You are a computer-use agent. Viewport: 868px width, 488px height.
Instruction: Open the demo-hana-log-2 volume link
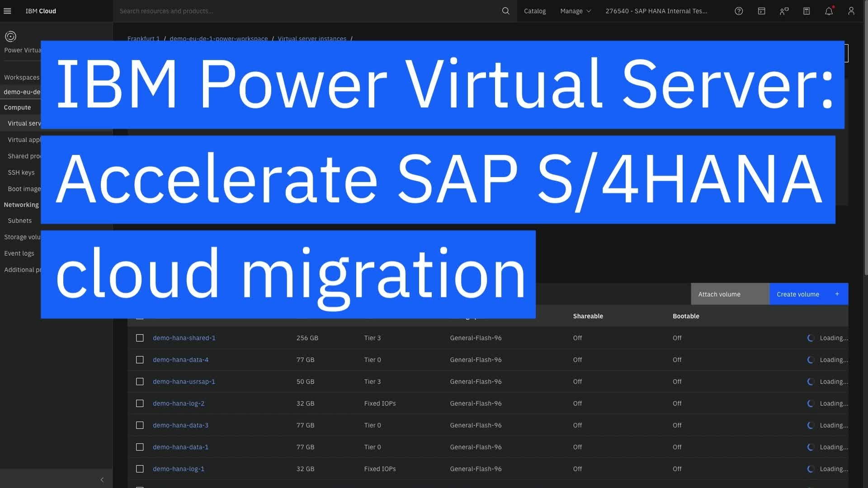[x=179, y=404]
